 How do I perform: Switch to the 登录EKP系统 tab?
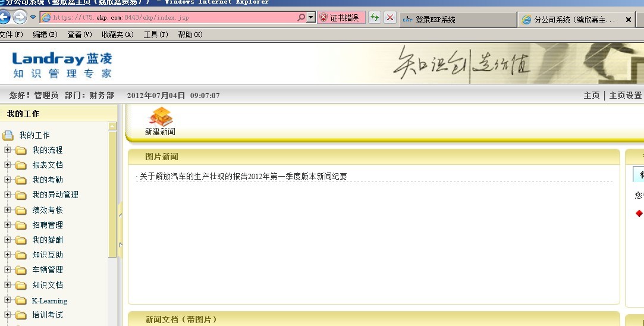pyautogui.click(x=458, y=19)
